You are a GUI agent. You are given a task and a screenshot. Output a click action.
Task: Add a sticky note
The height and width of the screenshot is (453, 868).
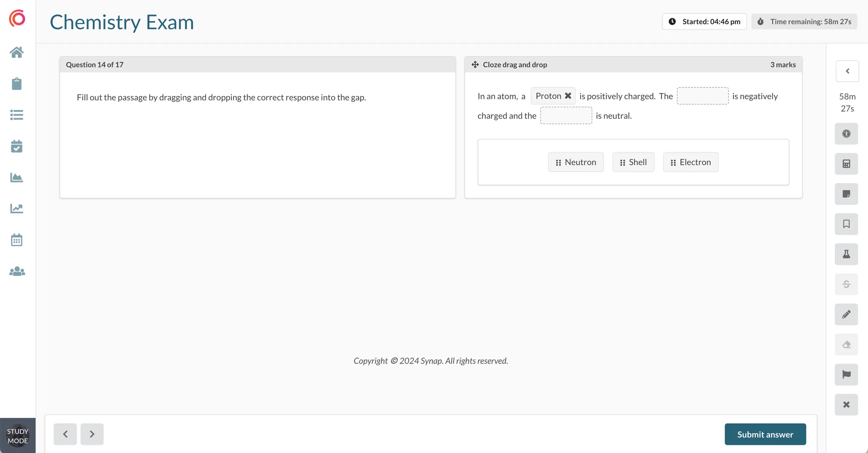click(x=846, y=194)
